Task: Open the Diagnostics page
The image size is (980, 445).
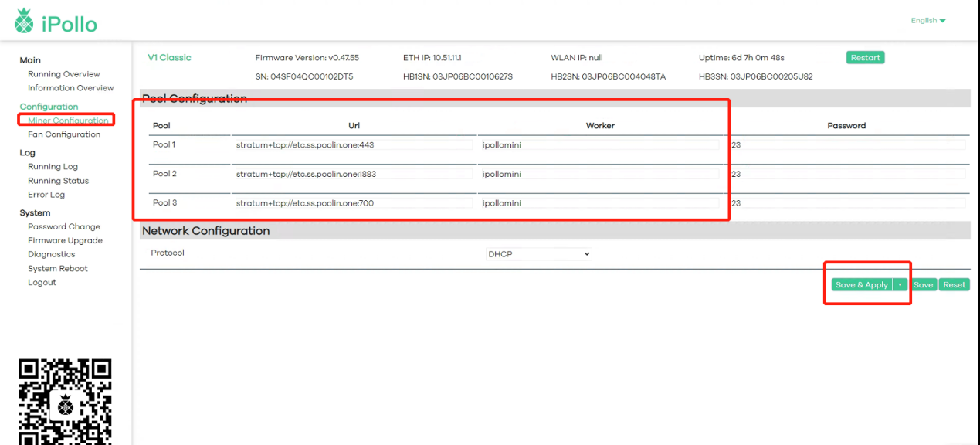Action: (51, 255)
